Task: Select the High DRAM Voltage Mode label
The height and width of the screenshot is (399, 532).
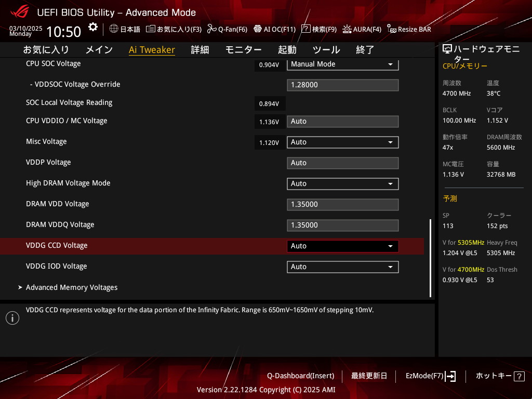Action: pos(68,183)
